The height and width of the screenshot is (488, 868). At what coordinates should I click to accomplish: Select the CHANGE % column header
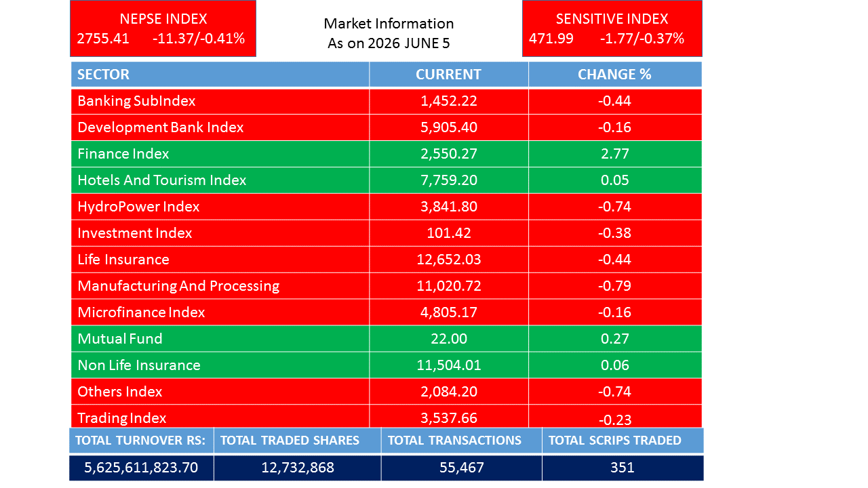[x=615, y=75]
